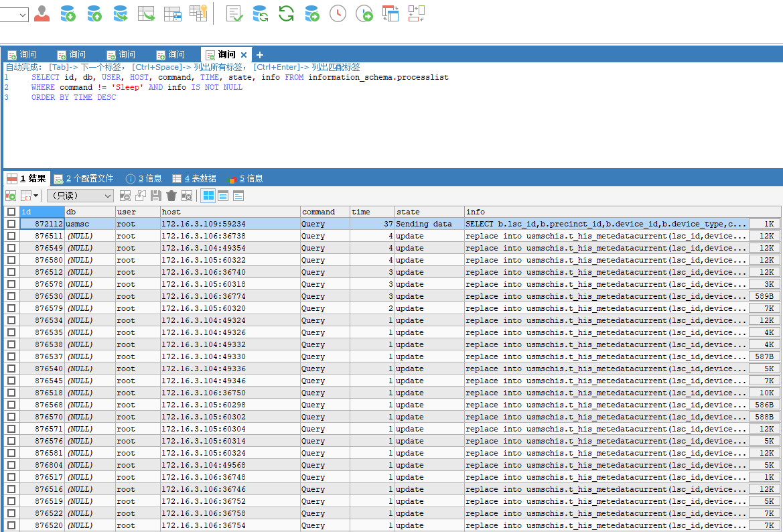The height and width of the screenshot is (532, 783).
Task: Open a new query tab with the plus button
Action: 260,54
